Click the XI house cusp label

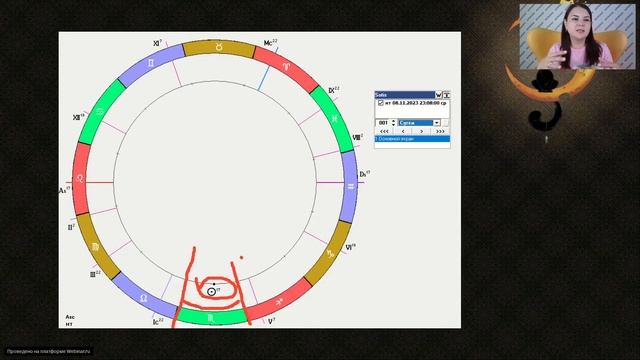tap(158, 43)
